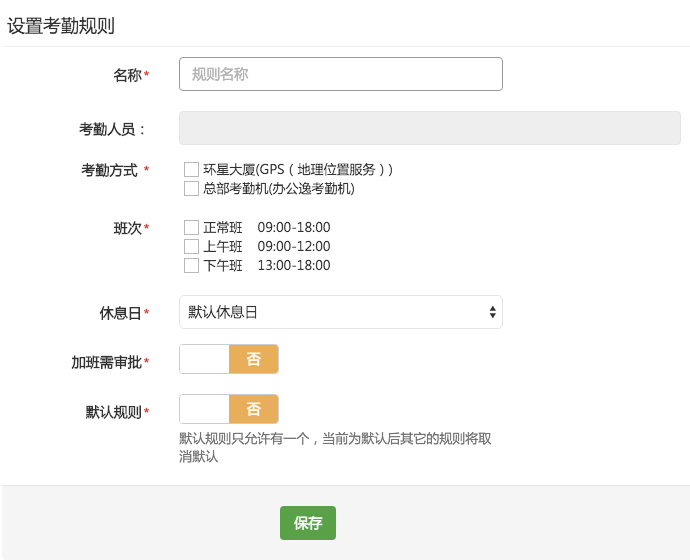
Task: Toggle the 默认规则 switch
Action: [229, 409]
